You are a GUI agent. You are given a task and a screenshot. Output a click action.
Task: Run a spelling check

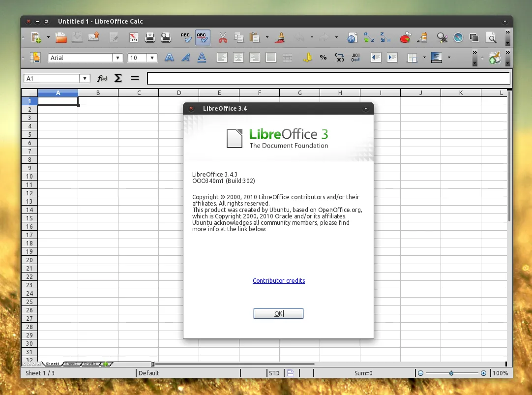[185, 37]
